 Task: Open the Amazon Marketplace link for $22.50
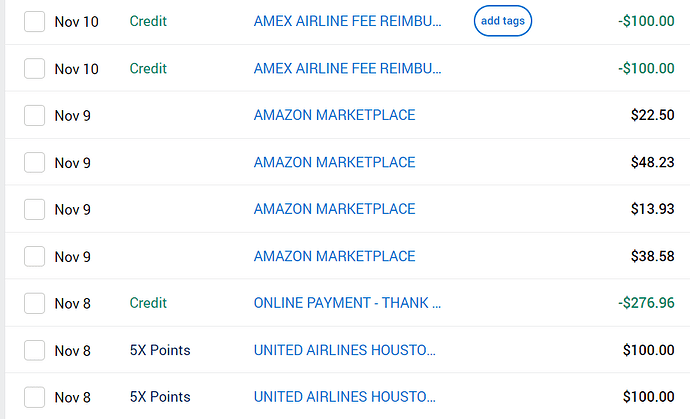334,115
